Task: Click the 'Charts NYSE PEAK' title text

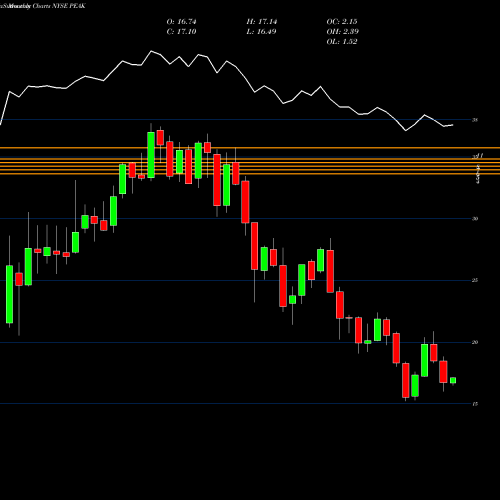Action: [59, 6]
